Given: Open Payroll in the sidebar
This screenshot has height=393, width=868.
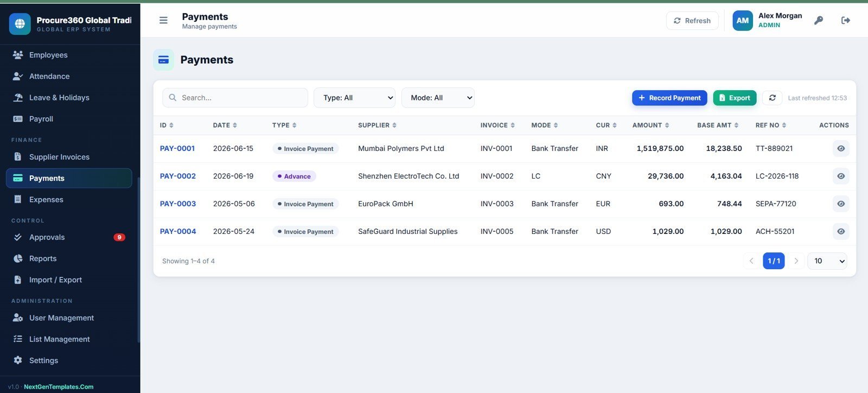Looking at the screenshot, I should click(69, 119).
